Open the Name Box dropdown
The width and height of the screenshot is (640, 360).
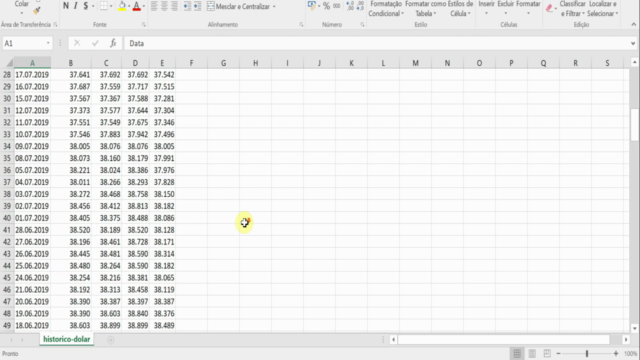pyautogui.click(x=48, y=43)
